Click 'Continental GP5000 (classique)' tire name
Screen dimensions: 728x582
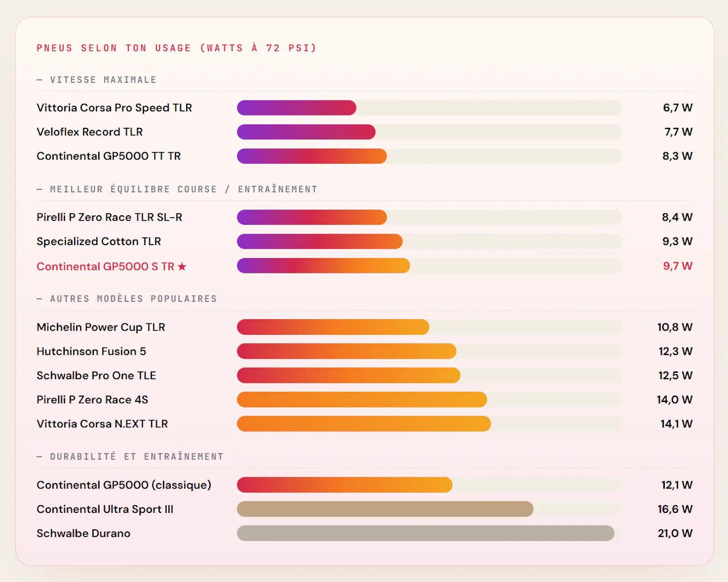click(x=124, y=485)
